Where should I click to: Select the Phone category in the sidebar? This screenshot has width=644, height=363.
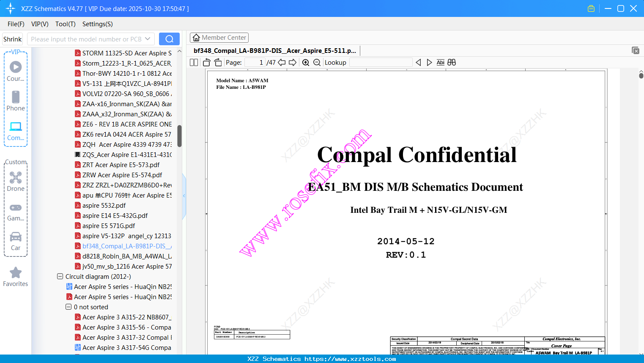tap(16, 101)
